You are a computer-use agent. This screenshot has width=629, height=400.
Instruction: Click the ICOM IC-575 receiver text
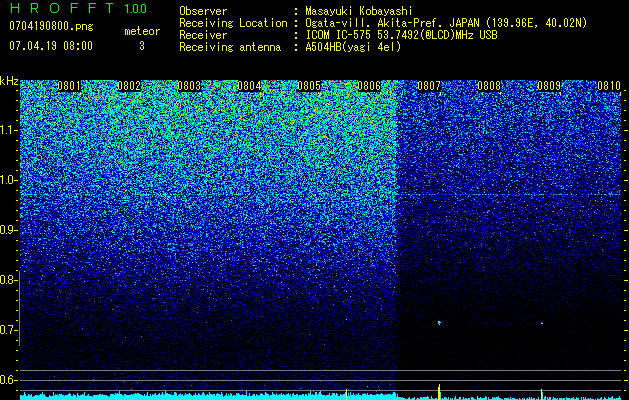point(401,35)
